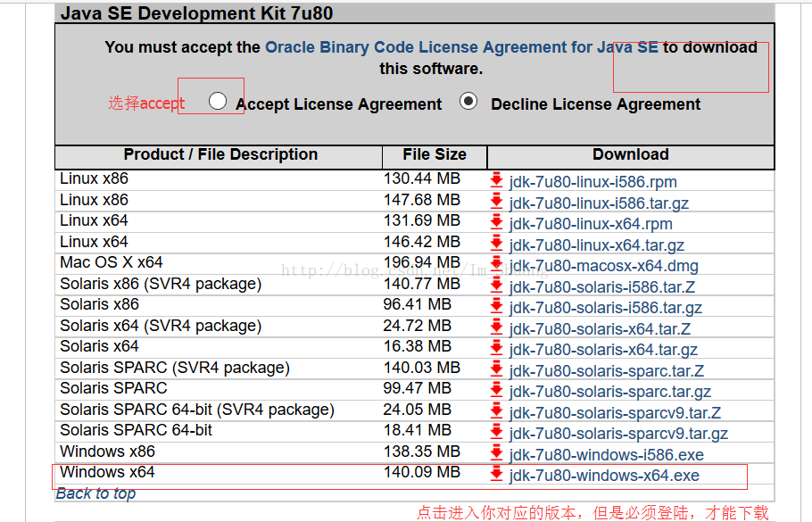Click the 18.41 MB file size

point(418,430)
